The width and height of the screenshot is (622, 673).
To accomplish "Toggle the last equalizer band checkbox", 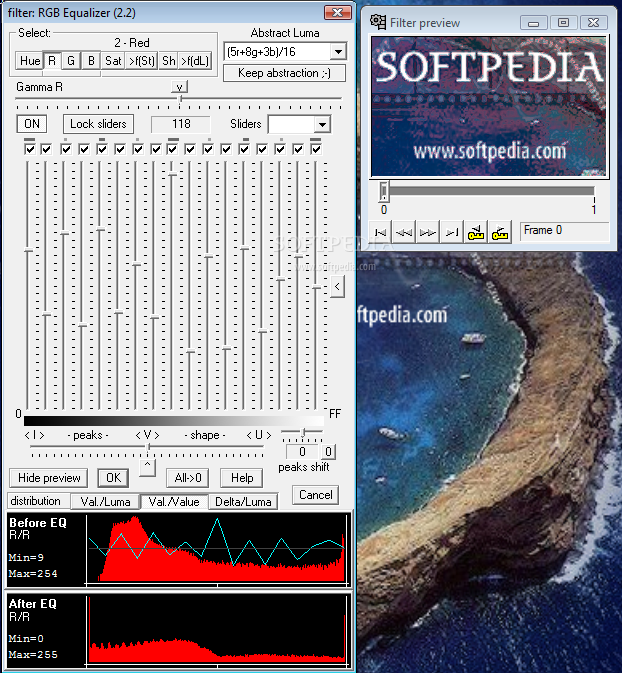I will tap(316, 149).
